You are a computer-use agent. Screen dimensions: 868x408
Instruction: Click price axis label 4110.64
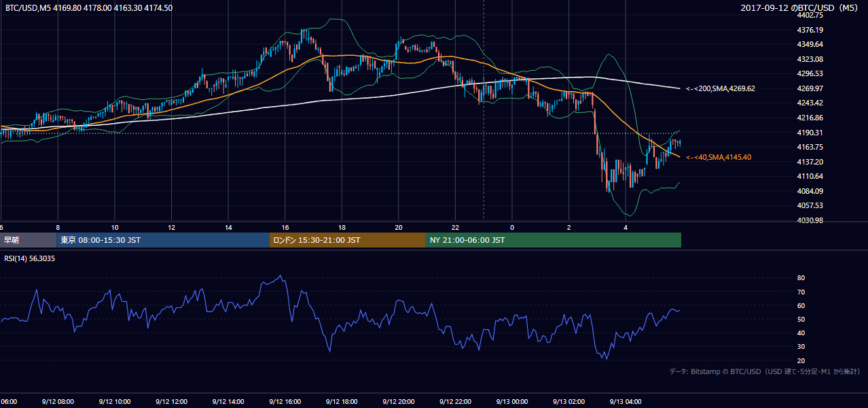click(810, 176)
